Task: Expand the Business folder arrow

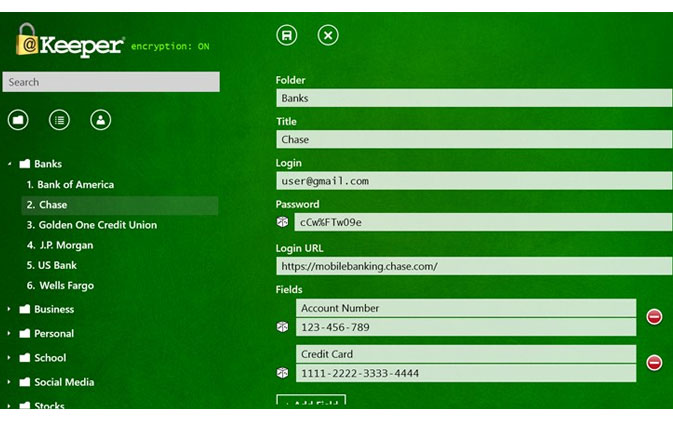Action: click(x=9, y=309)
